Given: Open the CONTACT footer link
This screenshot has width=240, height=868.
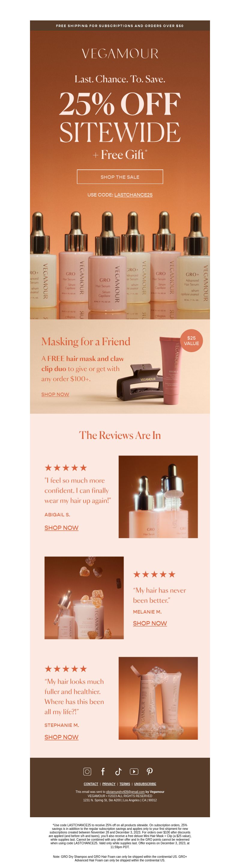Looking at the screenshot, I should (x=91, y=784).
